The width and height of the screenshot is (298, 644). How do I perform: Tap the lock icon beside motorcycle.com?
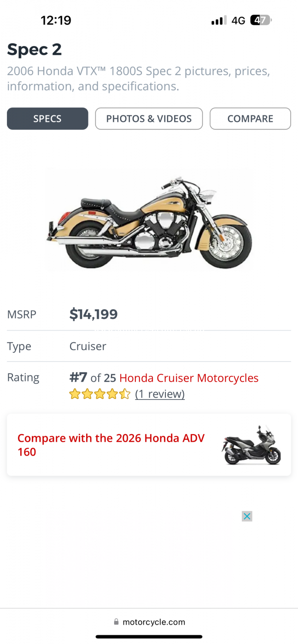pyautogui.click(x=116, y=622)
